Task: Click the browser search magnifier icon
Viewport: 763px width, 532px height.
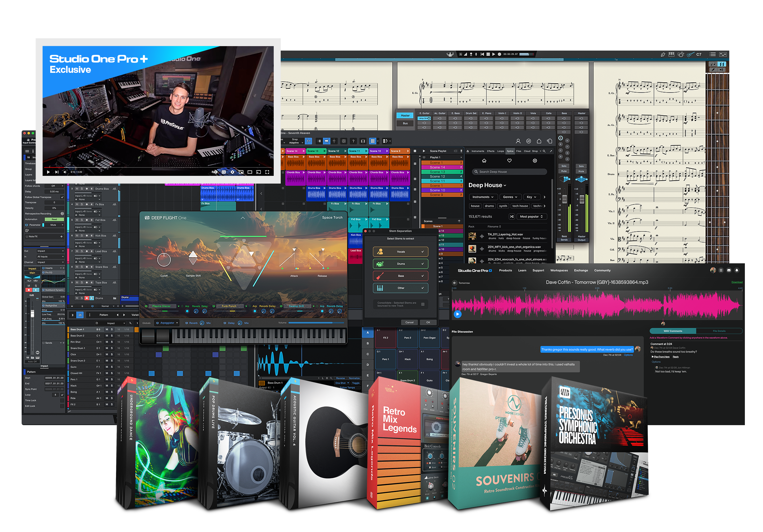Action: (544, 151)
